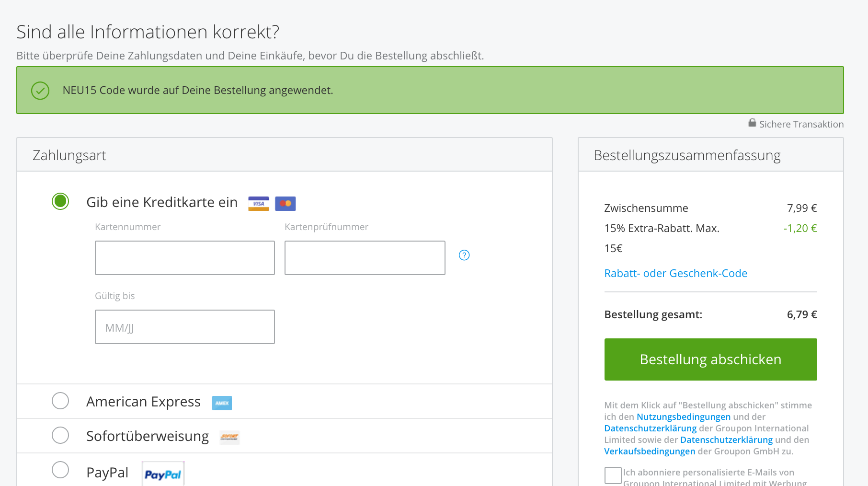The image size is (868, 486).
Task: Choose American Express as payment method
Action: pyautogui.click(x=60, y=401)
